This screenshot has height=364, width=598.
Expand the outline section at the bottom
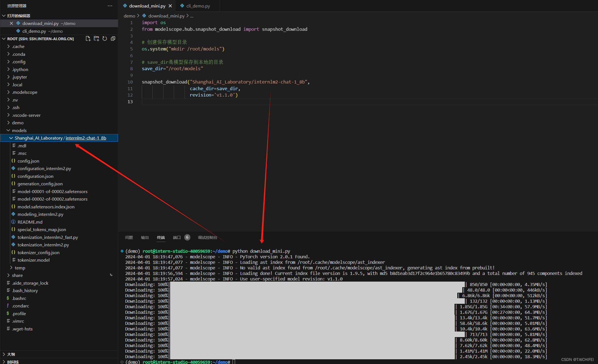[x=11, y=354]
